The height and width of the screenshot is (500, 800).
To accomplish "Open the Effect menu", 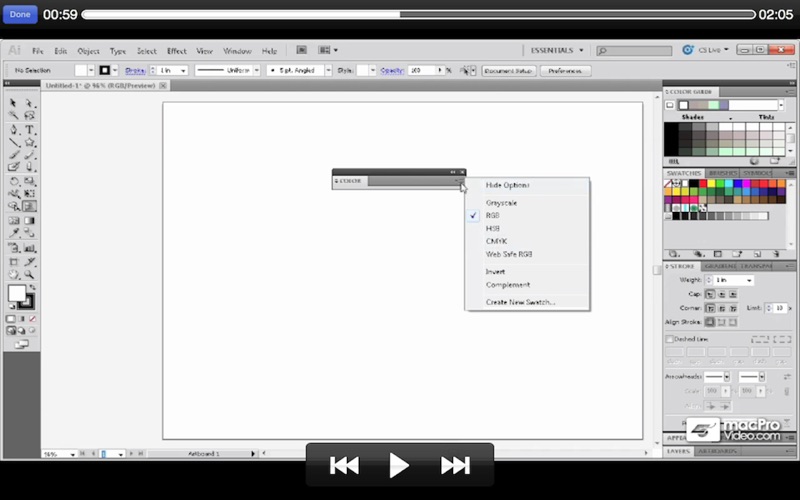I will pos(176,51).
